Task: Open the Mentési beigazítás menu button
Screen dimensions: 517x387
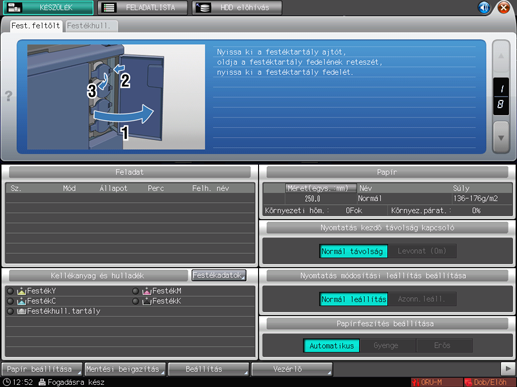Action: 125,369
